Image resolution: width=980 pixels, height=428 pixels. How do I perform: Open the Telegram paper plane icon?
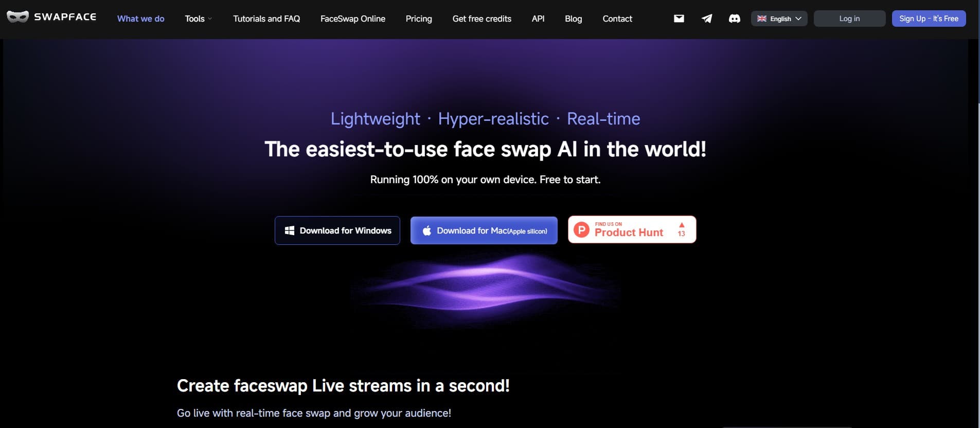[707, 19]
